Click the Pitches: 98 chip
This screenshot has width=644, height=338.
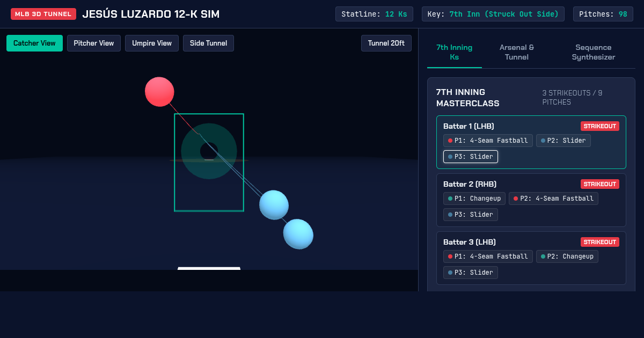pyautogui.click(x=603, y=14)
